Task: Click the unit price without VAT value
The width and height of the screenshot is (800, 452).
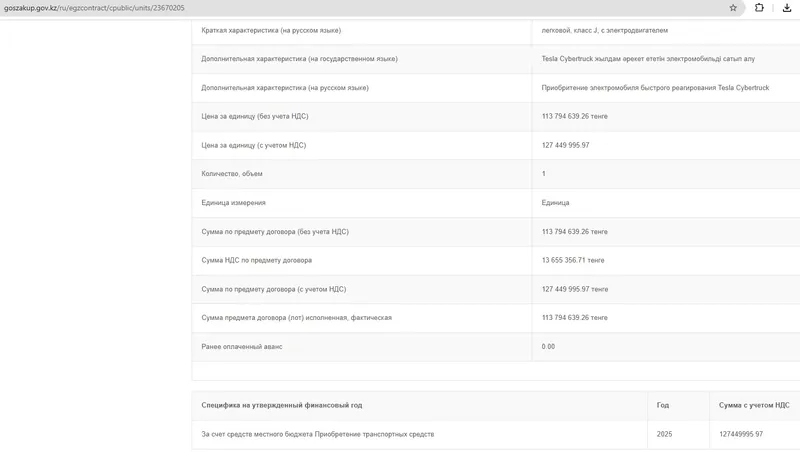Action: click(575, 117)
